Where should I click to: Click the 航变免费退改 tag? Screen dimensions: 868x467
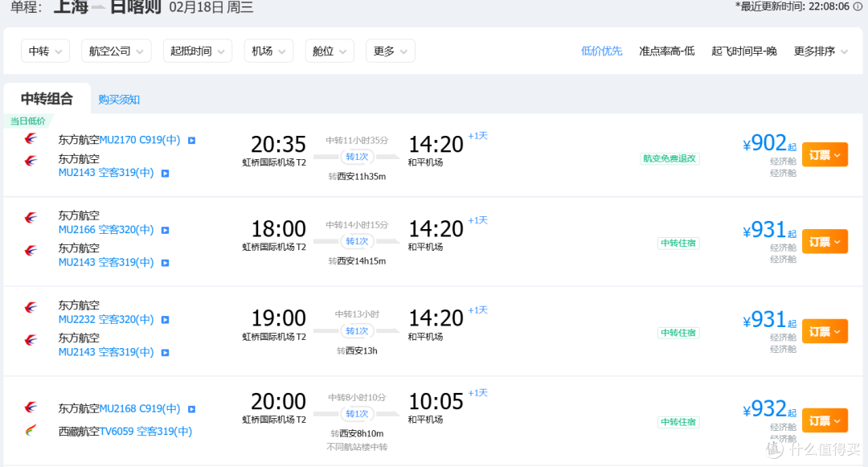coord(669,158)
